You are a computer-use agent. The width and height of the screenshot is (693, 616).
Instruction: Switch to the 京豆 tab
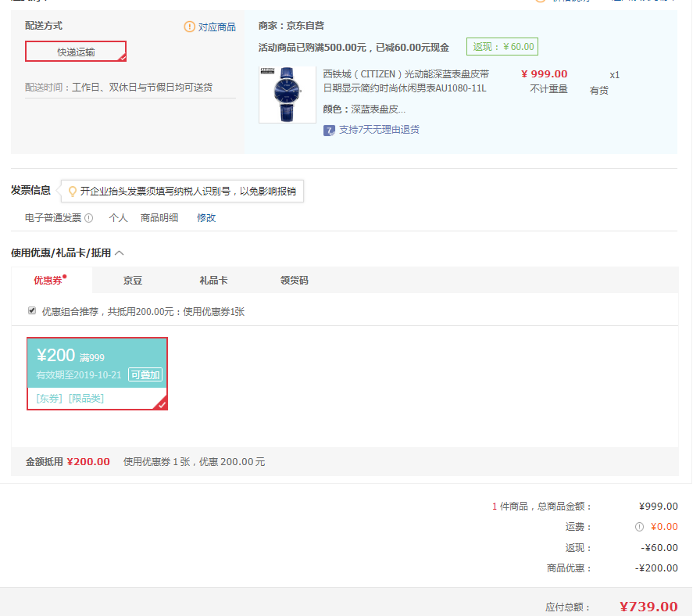(133, 281)
